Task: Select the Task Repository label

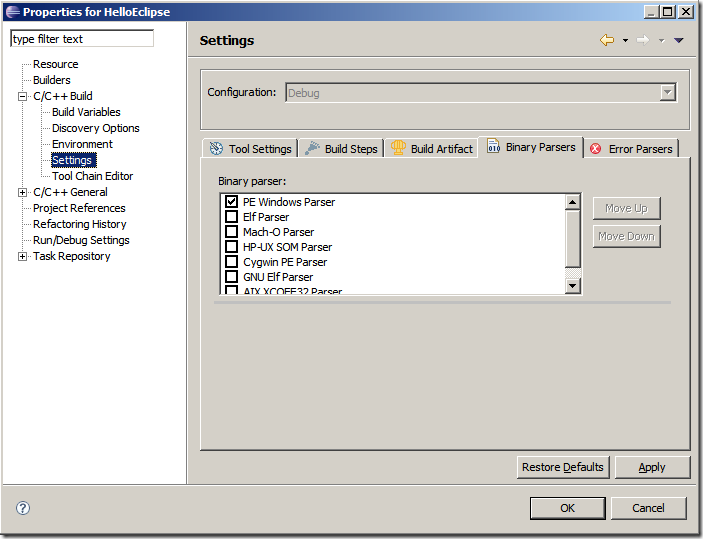Action: [71, 256]
